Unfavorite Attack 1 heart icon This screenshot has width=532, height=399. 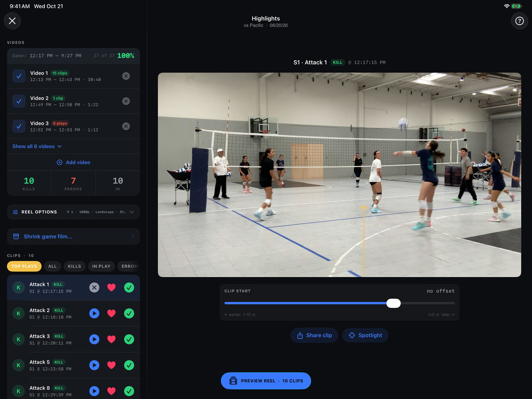pos(111,288)
